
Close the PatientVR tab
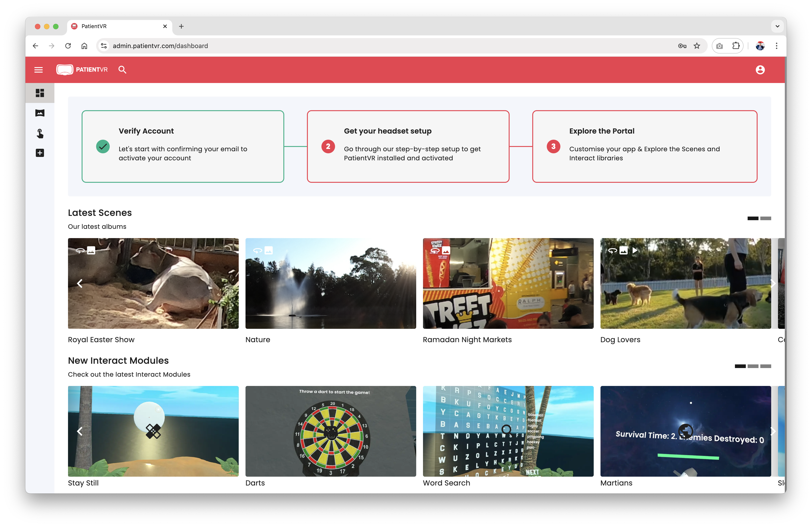(x=165, y=26)
